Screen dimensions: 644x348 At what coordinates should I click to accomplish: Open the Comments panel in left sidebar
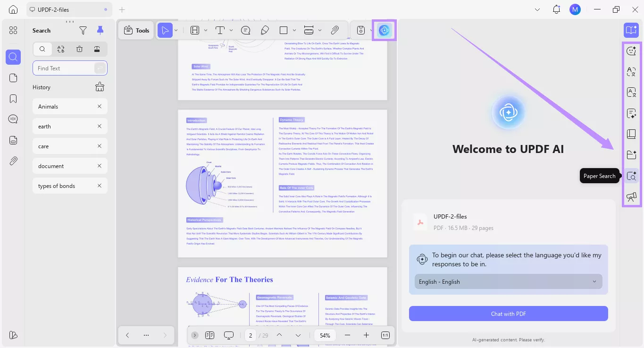pos(13,119)
